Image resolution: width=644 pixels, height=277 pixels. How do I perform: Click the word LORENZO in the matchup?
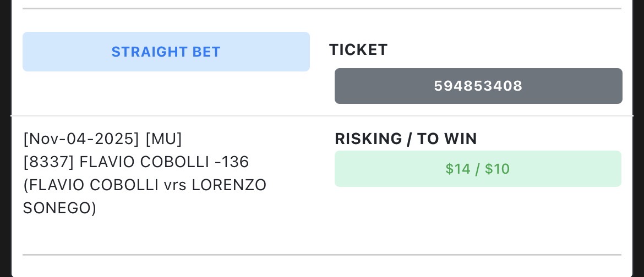(x=229, y=185)
